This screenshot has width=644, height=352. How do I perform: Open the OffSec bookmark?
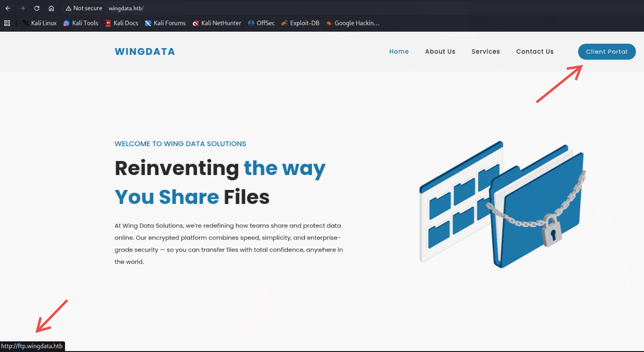click(x=261, y=23)
